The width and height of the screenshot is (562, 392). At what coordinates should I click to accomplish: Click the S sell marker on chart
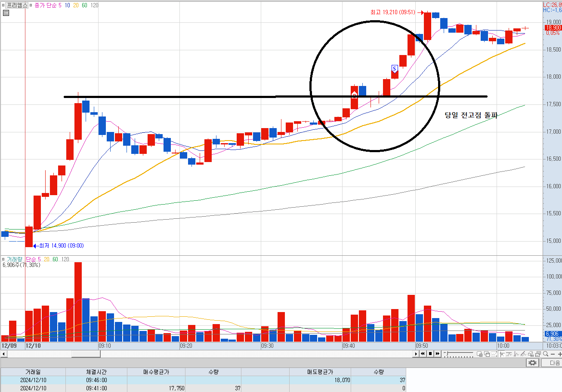pyautogui.click(x=394, y=69)
